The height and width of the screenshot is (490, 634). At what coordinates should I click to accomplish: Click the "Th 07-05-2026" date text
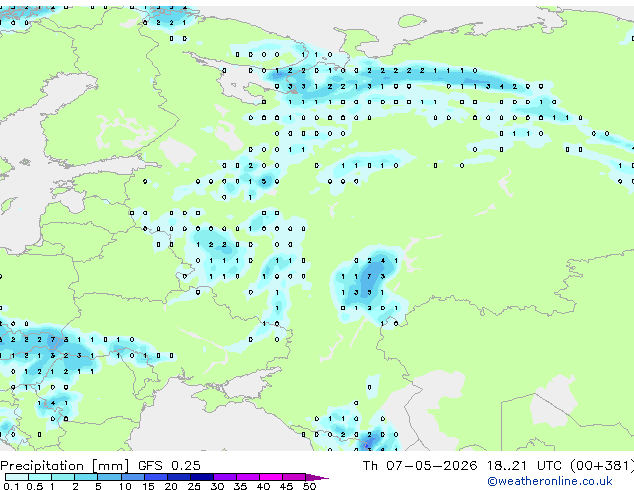point(420,465)
